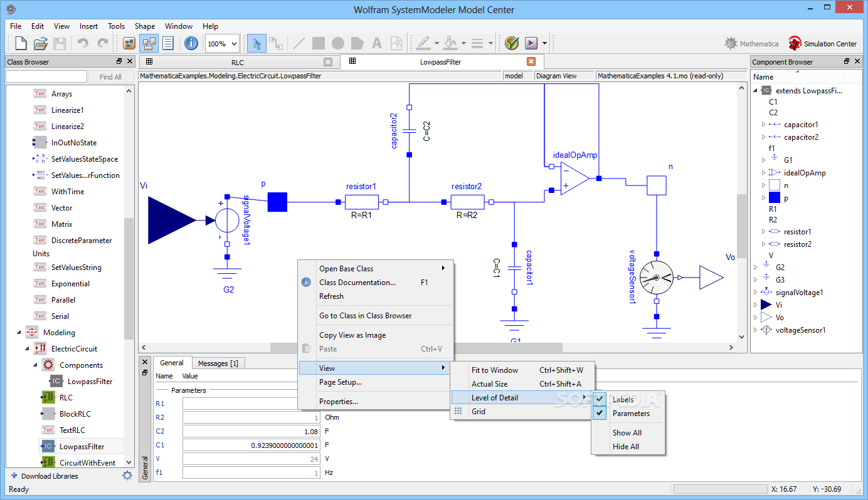
Task: Open Mathematica from the toolbar
Action: click(x=751, y=43)
